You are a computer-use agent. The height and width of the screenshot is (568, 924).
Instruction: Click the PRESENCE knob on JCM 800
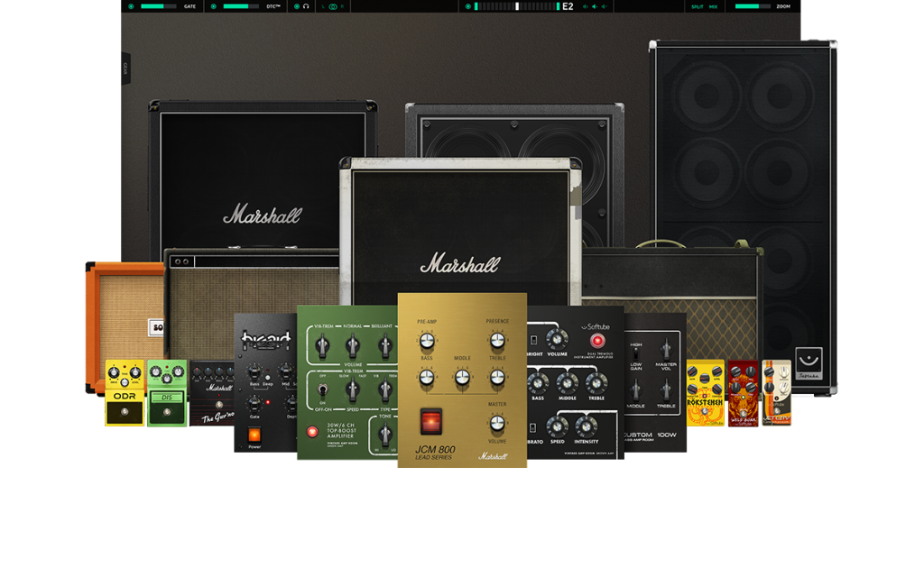pos(497,340)
